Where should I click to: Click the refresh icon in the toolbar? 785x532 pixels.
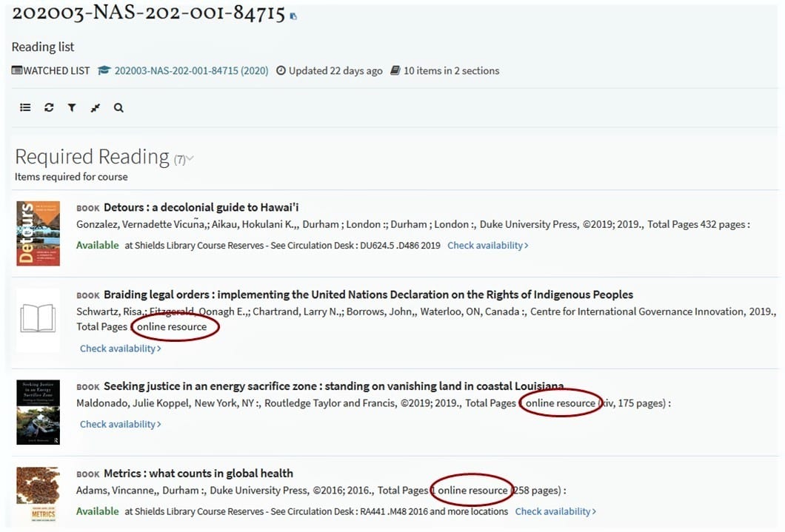coord(49,107)
